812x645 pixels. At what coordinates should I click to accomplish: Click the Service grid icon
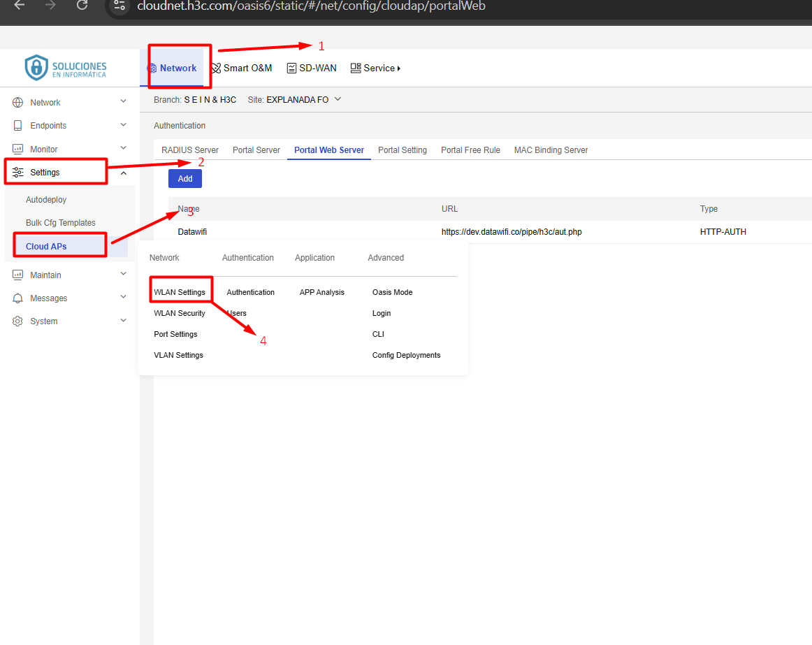[356, 68]
